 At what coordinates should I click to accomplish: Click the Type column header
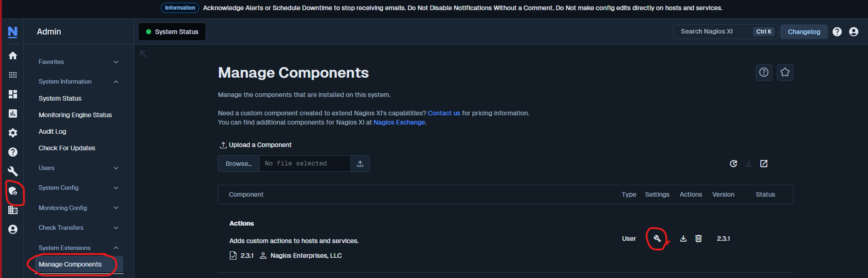[629, 194]
